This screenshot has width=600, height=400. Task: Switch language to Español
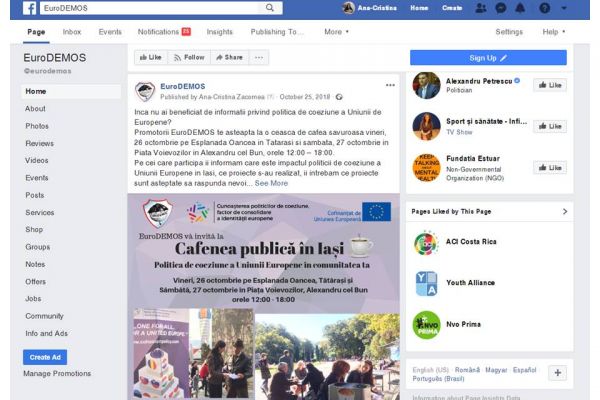(525, 370)
